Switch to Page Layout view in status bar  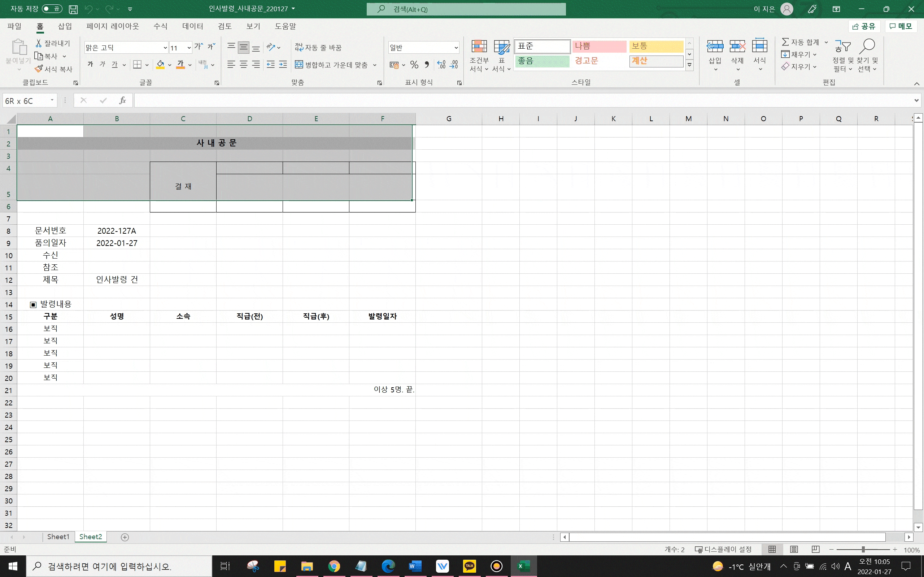(x=794, y=550)
